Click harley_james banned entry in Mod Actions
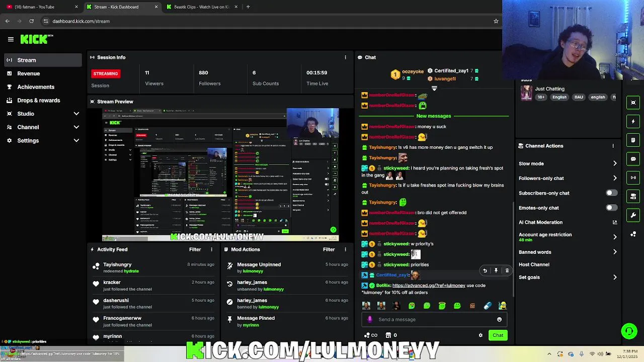Viewport: 644px width, 362px height. 287,303
